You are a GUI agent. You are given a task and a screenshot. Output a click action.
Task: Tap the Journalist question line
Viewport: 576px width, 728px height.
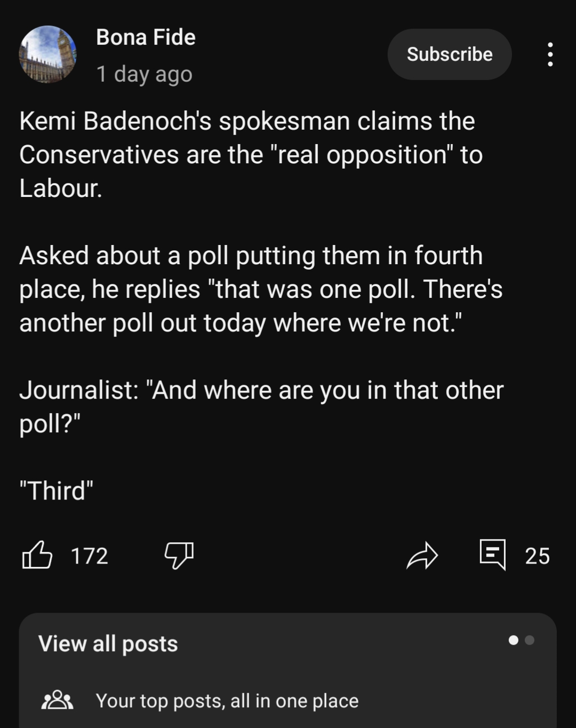261,406
